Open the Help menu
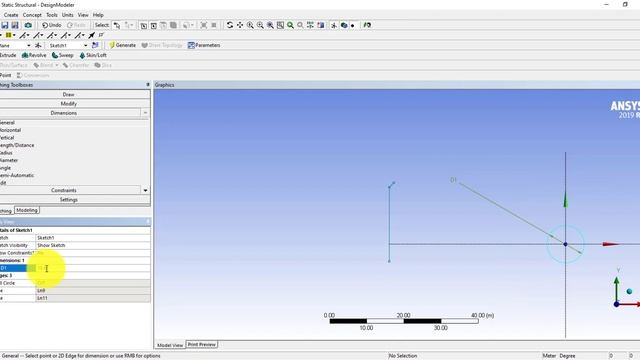Viewport: 640px width, 360px height. click(98, 15)
